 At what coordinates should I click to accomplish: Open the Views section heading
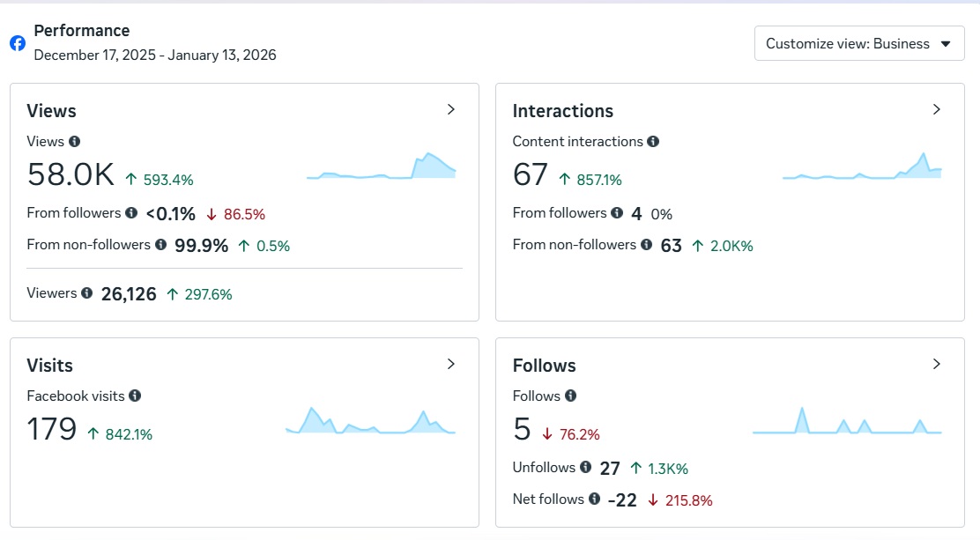(x=52, y=111)
